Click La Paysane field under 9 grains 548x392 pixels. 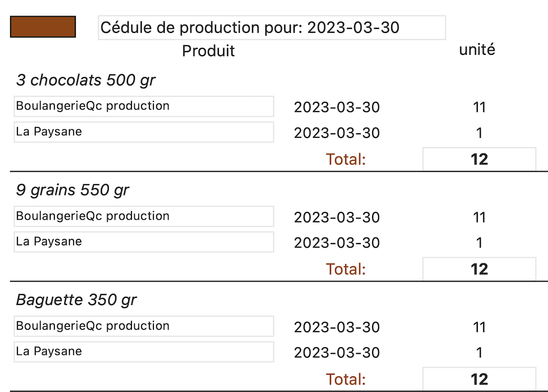point(144,242)
